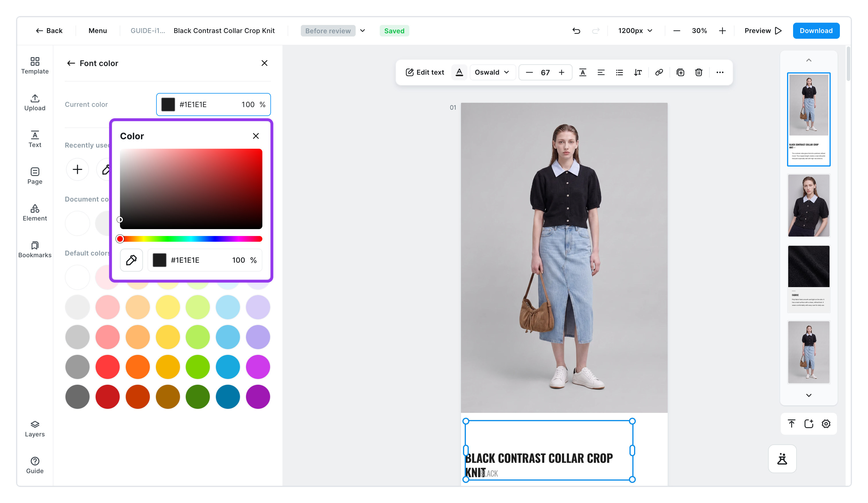Screen dimensions: 868x503
Task: Open the more options ellipsis menu
Action: pyautogui.click(x=720, y=72)
